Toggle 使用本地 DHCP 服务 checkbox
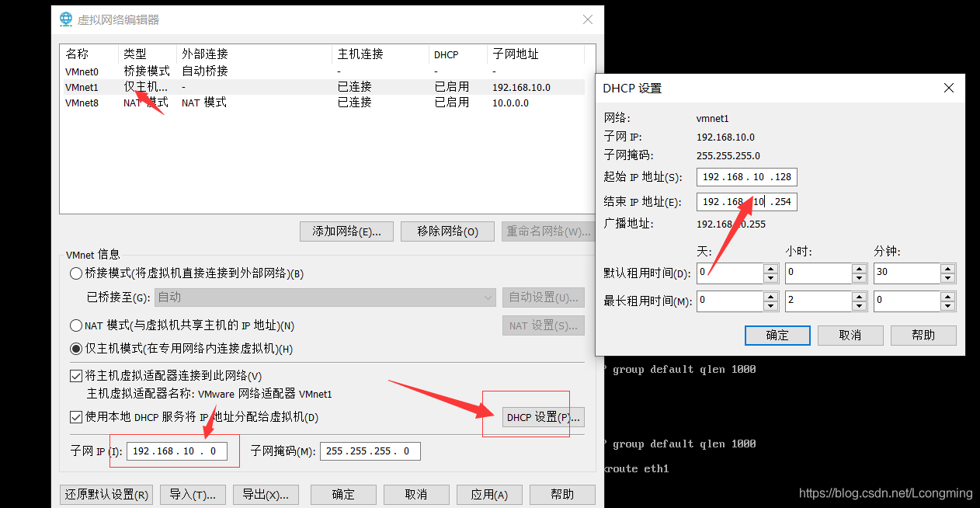The height and width of the screenshot is (508, 980). [76, 417]
